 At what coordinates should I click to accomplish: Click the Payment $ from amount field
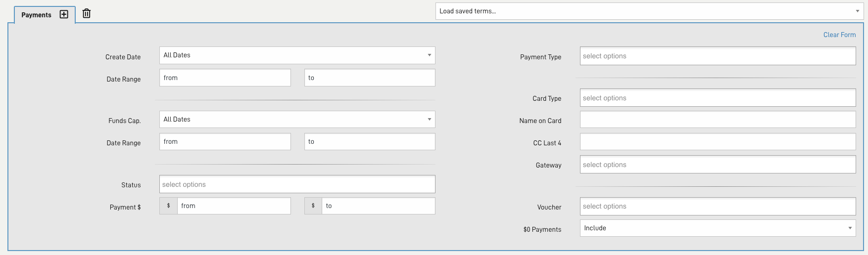(234, 206)
